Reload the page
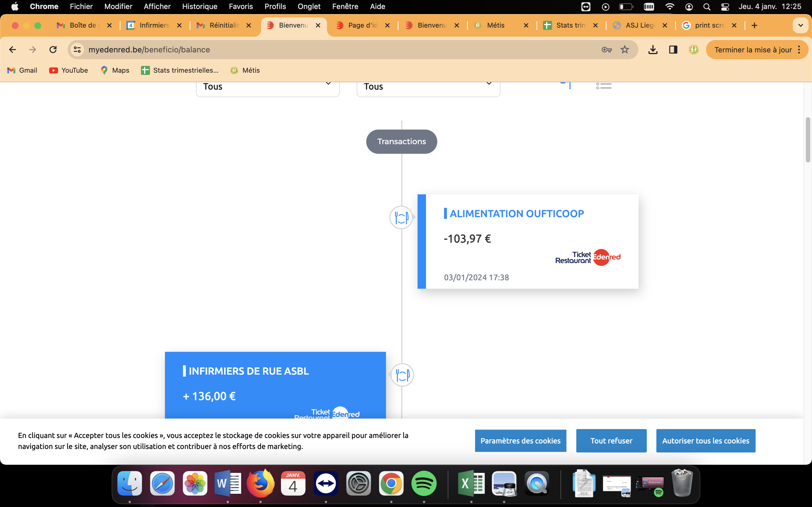 click(x=53, y=50)
